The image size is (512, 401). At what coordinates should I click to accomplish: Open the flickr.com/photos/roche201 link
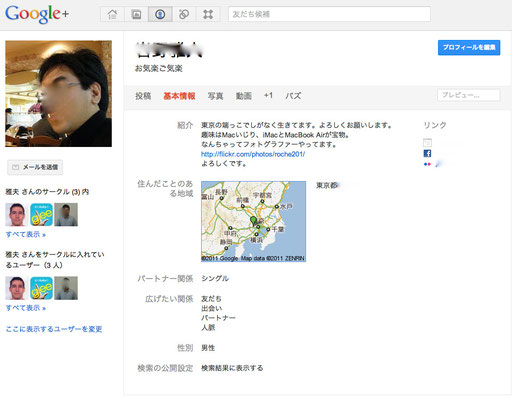pyautogui.click(x=253, y=154)
